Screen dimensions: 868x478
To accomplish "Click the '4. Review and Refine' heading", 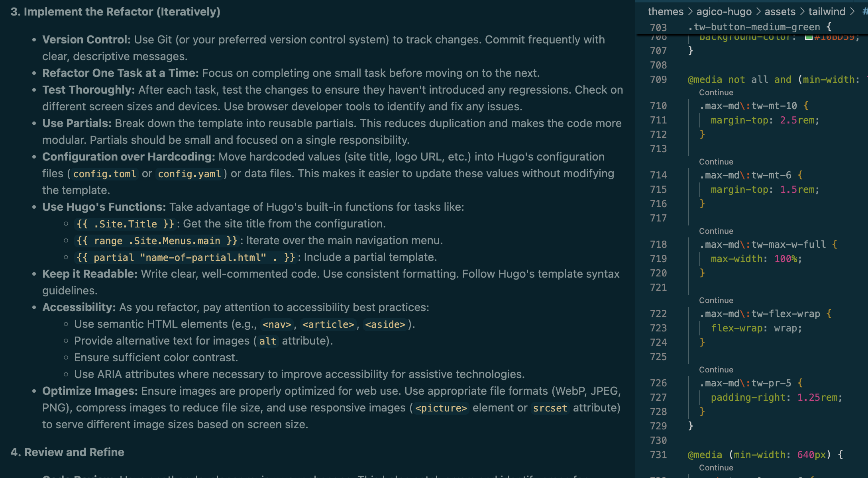I will click(67, 452).
